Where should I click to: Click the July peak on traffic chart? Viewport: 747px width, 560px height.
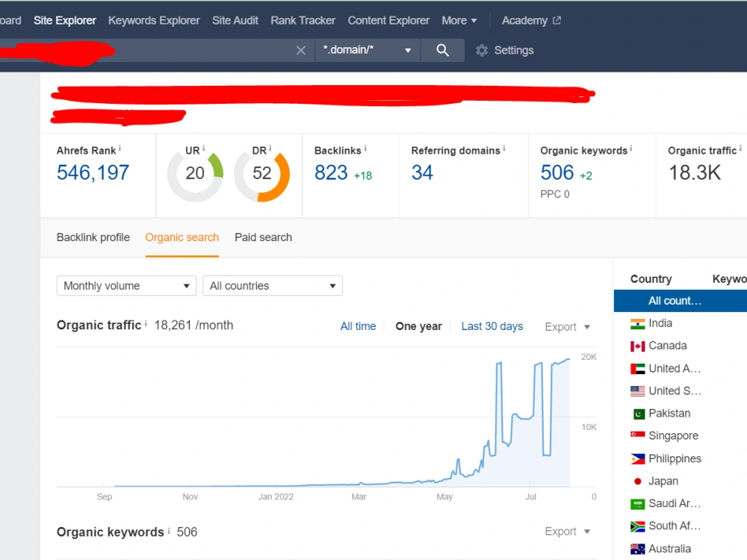pos(539,365)
